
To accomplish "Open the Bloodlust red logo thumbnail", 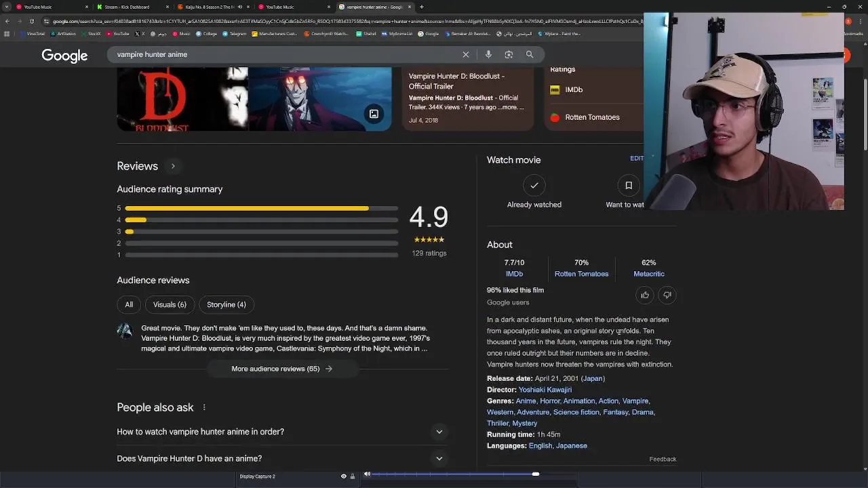I will 182,99.
